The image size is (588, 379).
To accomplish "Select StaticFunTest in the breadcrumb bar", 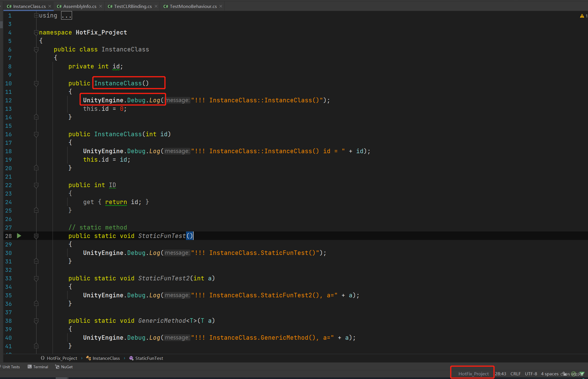I will click(146, 358).
